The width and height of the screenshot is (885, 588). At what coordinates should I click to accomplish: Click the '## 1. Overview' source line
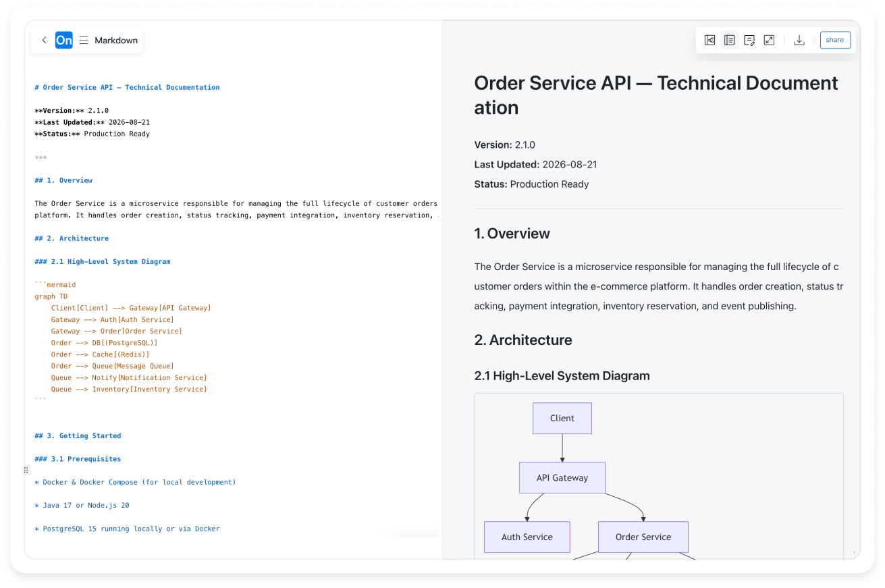63,180
